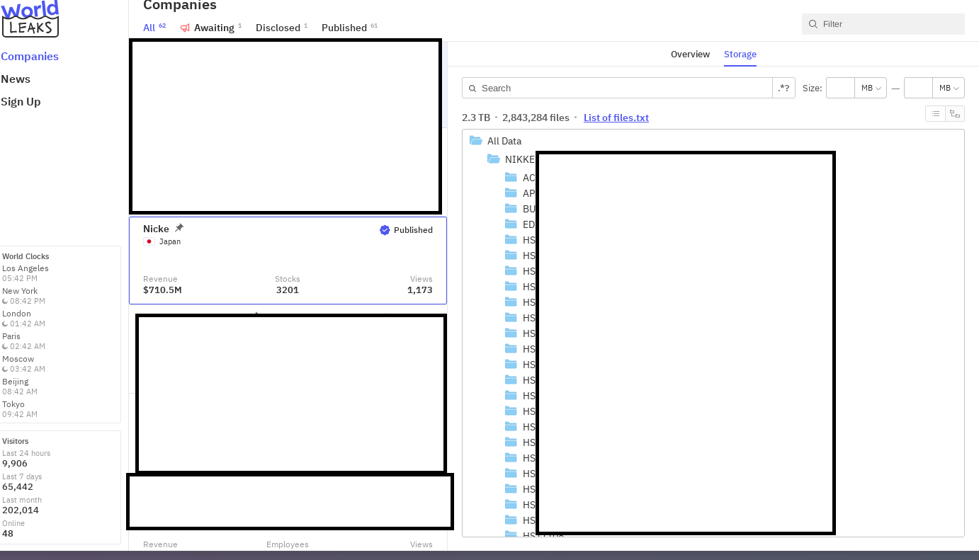Click the New York clock entry

(23, 296)
